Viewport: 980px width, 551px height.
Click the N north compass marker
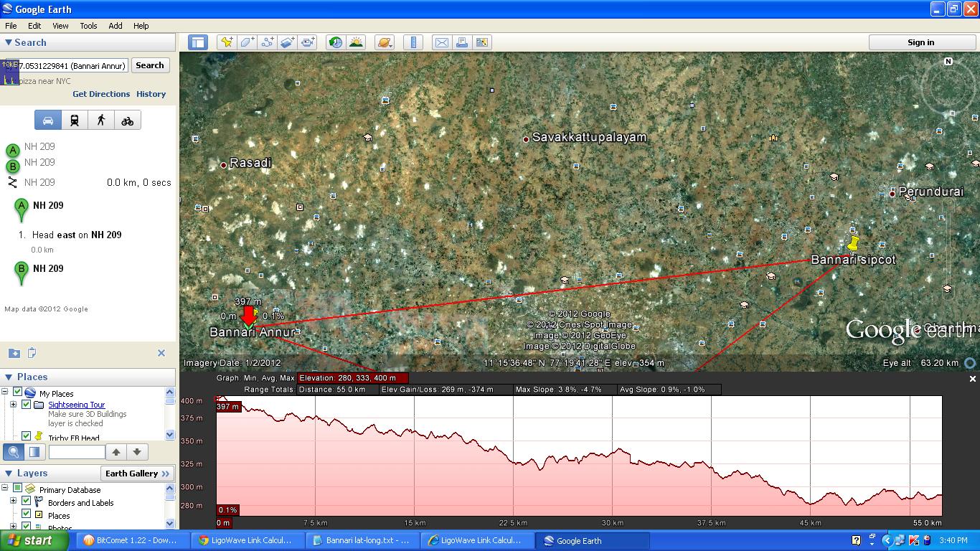point(948,62)
